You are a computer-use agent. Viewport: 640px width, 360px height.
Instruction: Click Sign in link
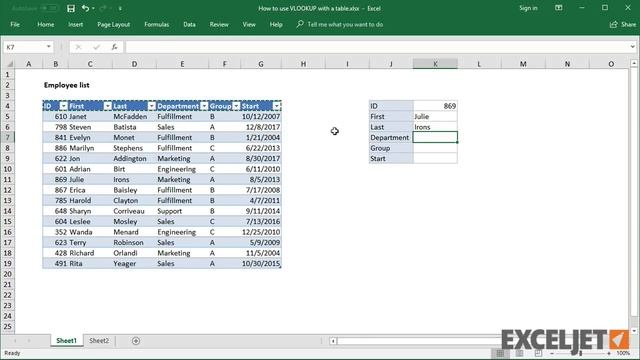[x=528, y=8]
